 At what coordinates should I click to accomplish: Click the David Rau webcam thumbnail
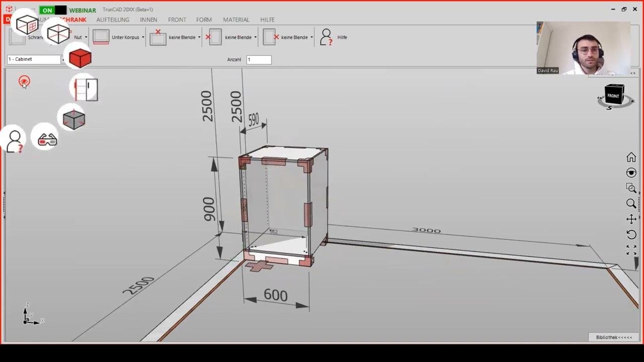click(583, 48)
